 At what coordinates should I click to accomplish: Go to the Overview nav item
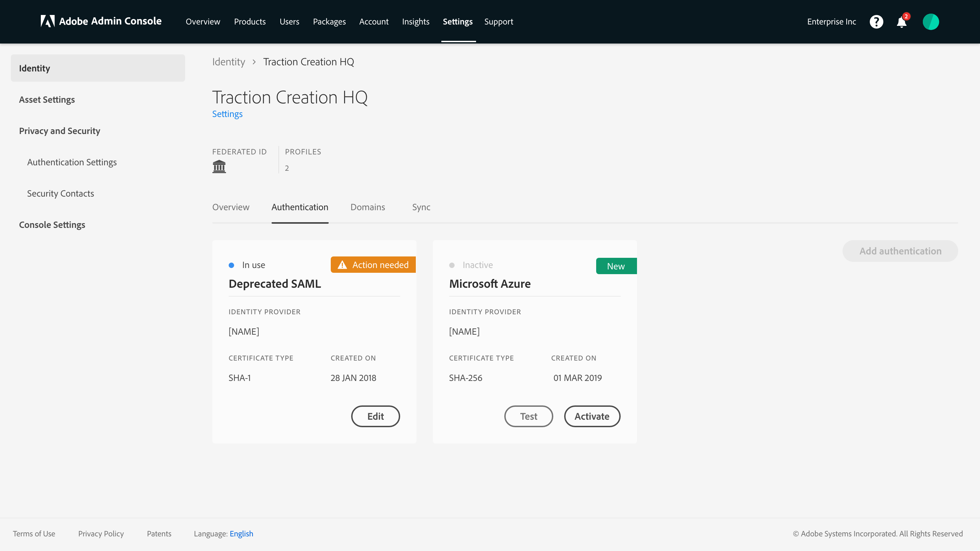click(x=203, y=22)
